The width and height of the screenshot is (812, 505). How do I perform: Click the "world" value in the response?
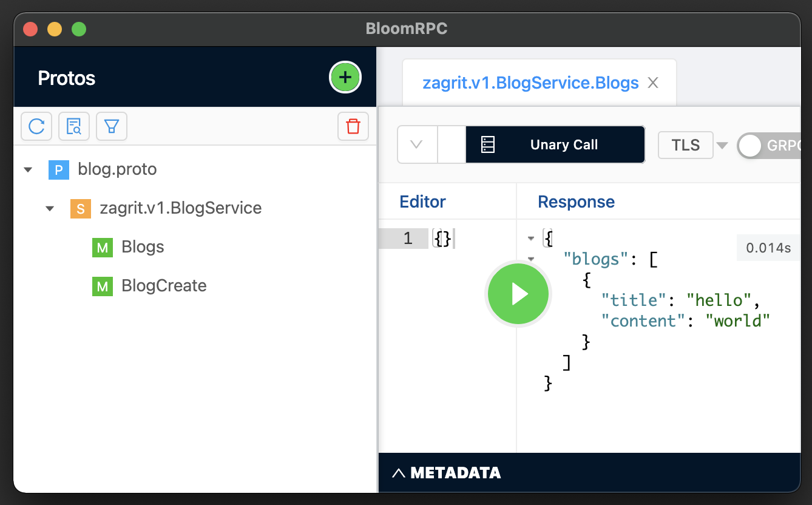[x=738, y=321]
